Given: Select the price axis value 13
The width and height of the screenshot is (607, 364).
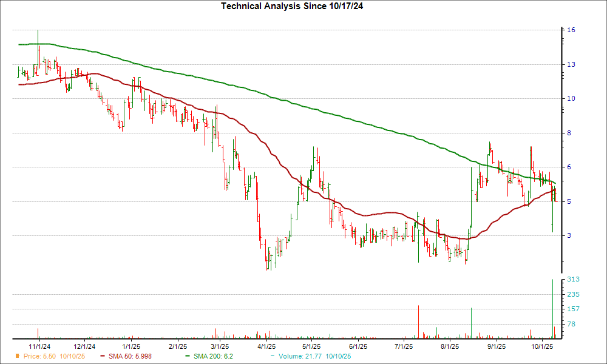Looking at the screenshot, I should click(571, 64).
